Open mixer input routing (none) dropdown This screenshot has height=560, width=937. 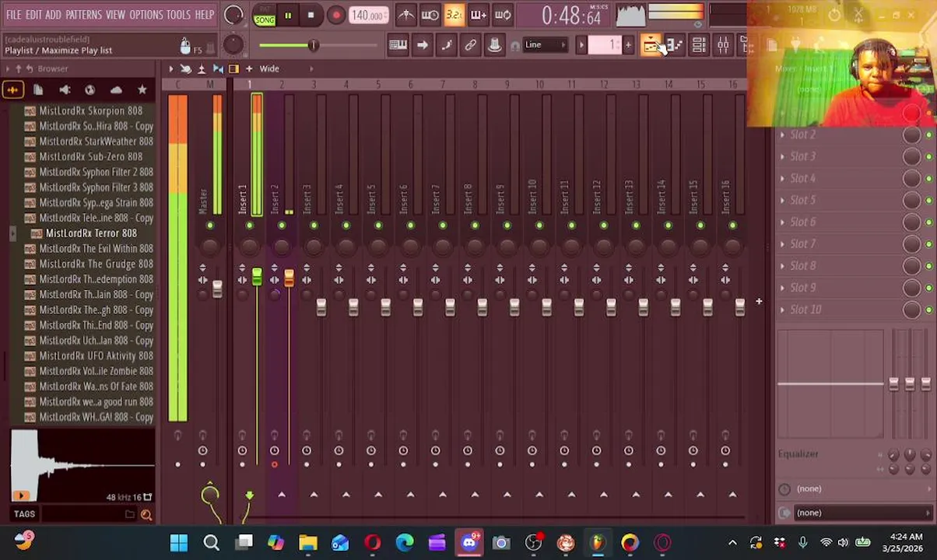pyautogui.click(x=855, y=488)
